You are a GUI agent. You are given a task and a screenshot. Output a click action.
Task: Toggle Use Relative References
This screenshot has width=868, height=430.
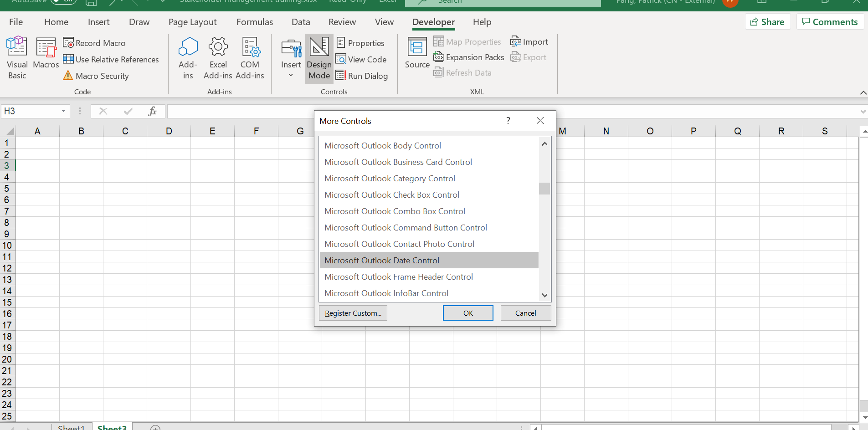pos(111,59)
